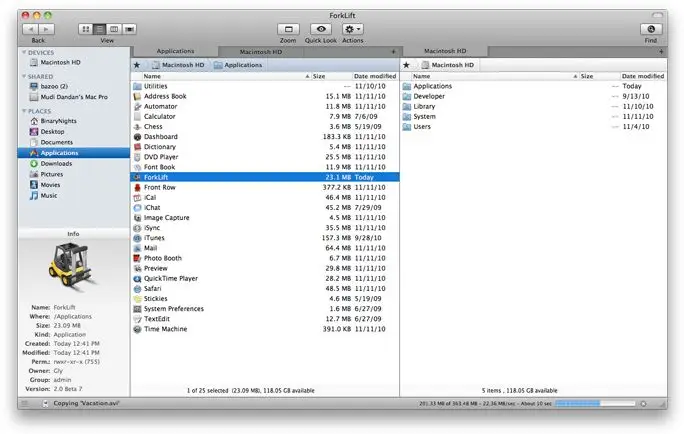
Task: Select Front Row application
Action: click(x=265, y=187)
